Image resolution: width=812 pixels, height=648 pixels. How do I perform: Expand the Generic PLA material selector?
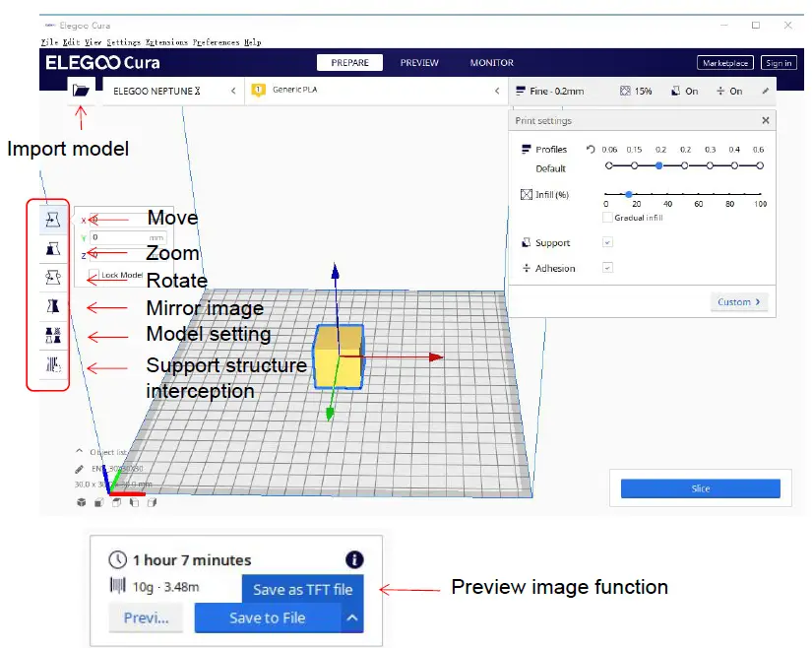pos(376,92)
